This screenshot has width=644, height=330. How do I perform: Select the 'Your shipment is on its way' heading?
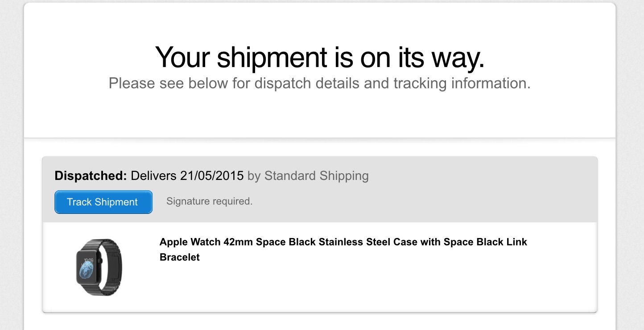319,57
